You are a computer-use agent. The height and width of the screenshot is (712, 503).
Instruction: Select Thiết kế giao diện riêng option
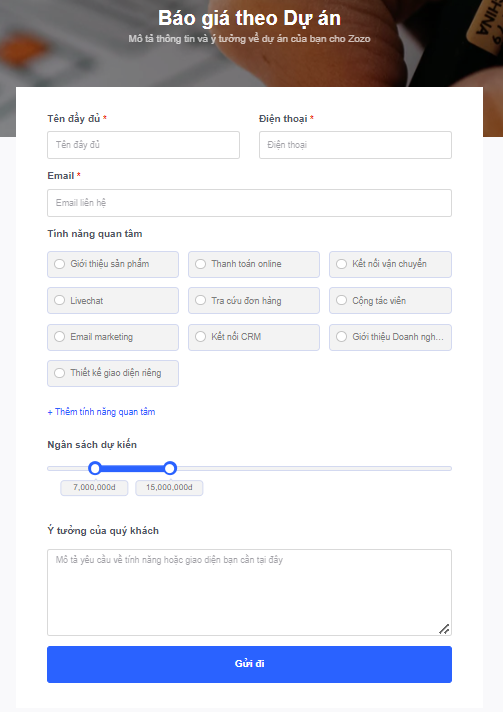[113, 373]
